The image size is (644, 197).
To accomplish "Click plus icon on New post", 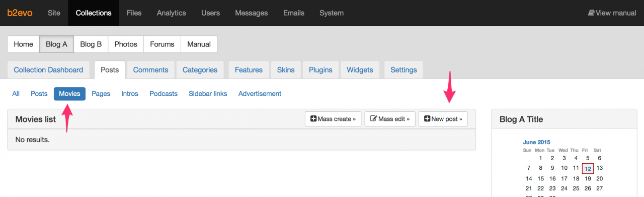I will pyautogui.click(x=427, y=119).
